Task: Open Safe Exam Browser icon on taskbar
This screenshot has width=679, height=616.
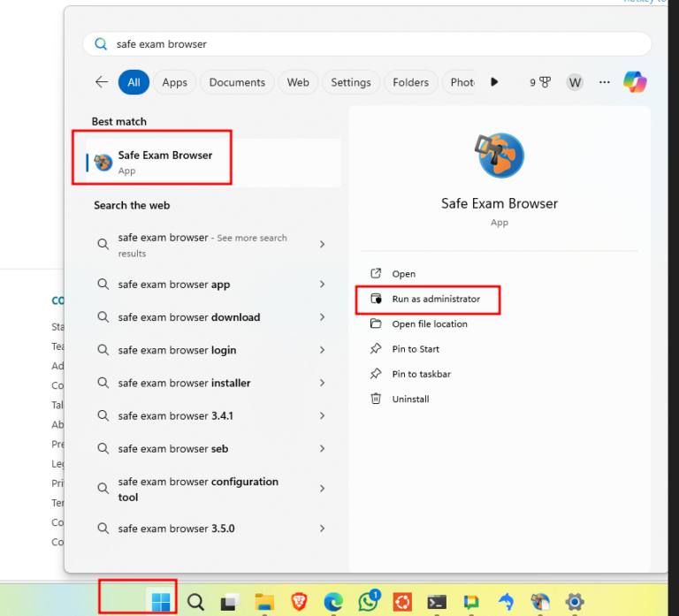Action: coord(540,601)
